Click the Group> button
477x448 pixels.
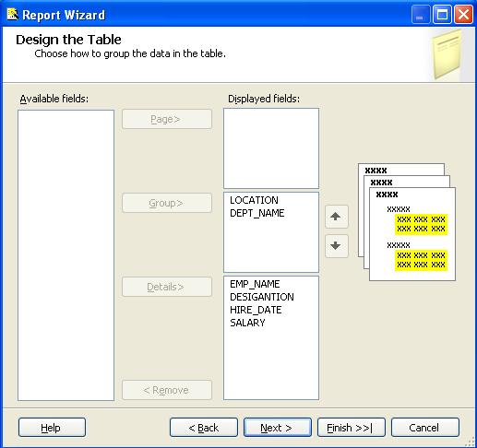(167, 203)
